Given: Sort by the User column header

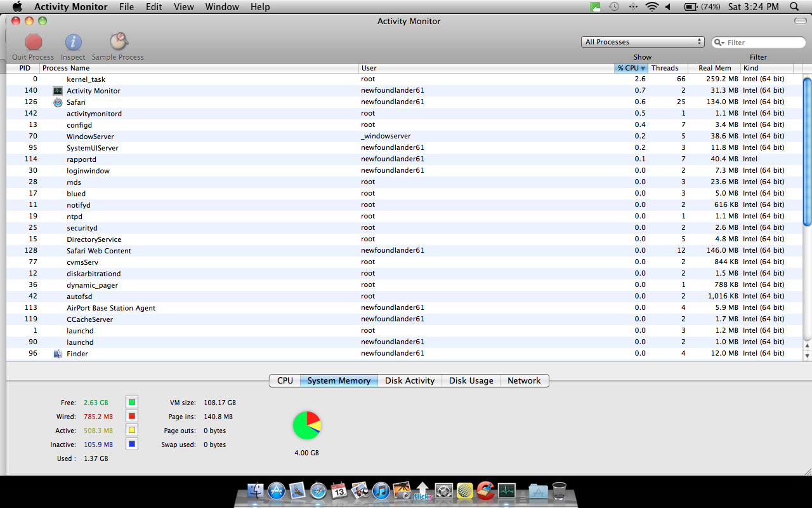Looking at the screenshot, I should pos(487,68).
